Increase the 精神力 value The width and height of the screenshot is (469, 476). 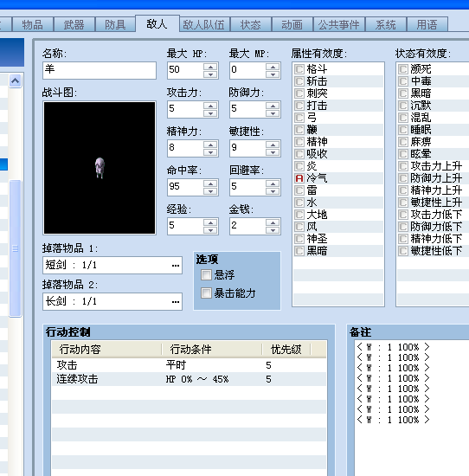210,145
